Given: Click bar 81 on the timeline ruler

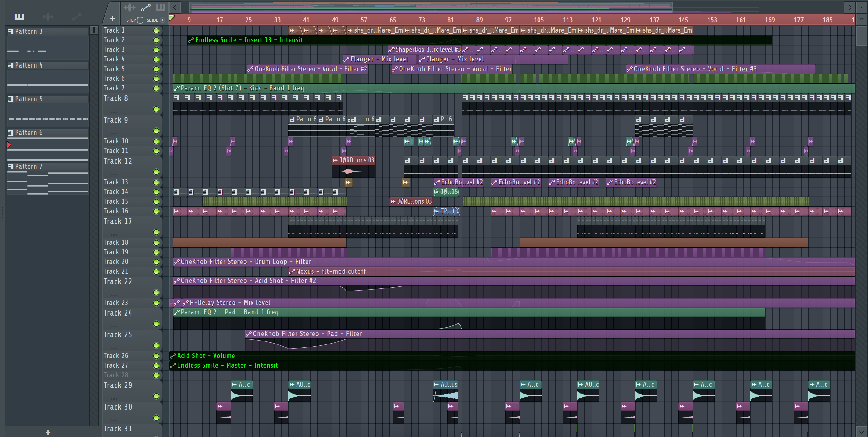Looking at the screenshot, I should pyautogui.click(x=451, y=20).
